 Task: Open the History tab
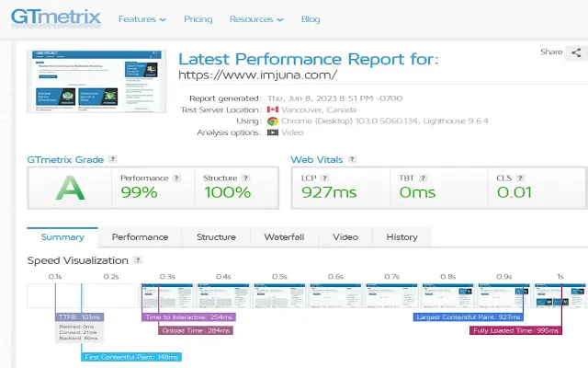402,237
